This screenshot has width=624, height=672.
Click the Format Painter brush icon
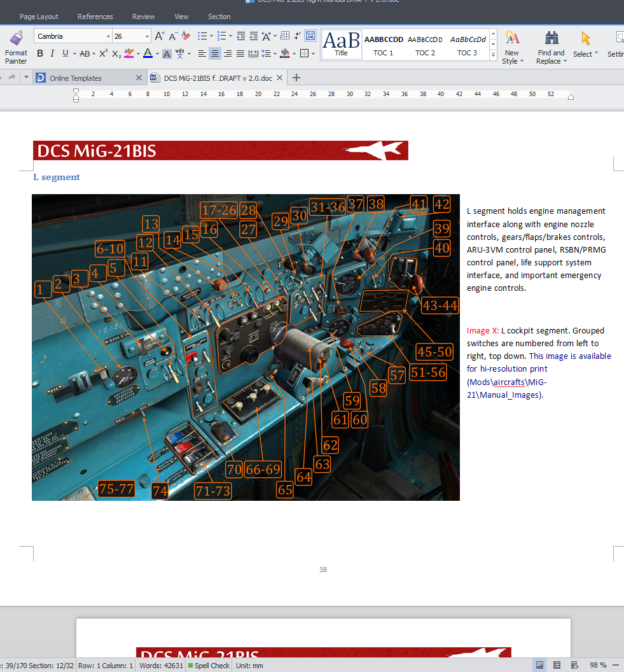pos(17,38)
